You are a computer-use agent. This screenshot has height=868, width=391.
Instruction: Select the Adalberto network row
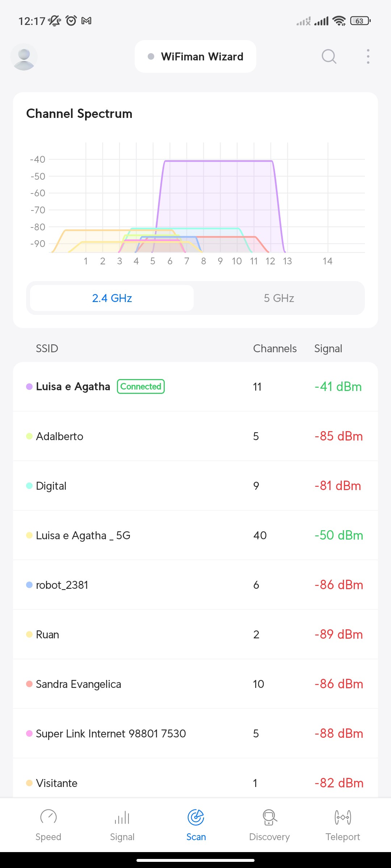[195, 436]
